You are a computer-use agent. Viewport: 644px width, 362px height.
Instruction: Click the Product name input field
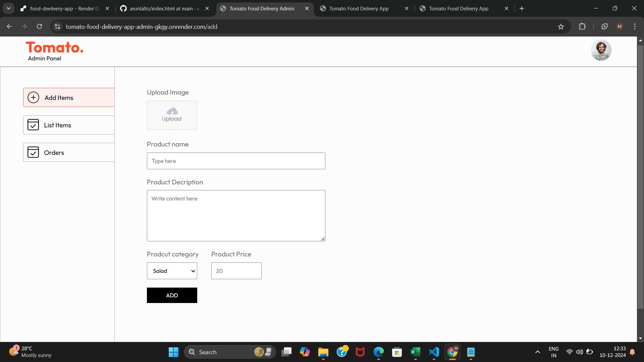[x=236, y=161]
